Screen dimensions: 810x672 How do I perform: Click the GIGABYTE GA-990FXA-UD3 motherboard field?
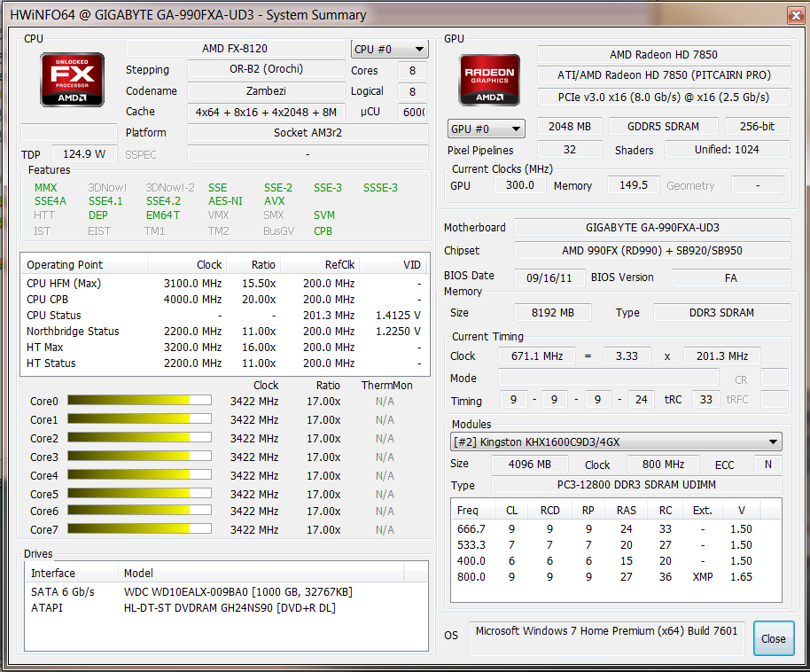pyautogui.click(x=652, y=228)
